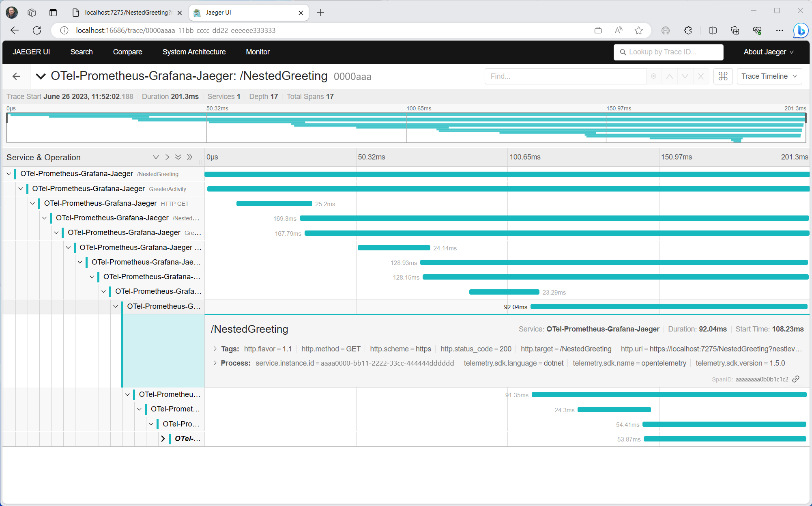Screen dimensions: 812x506
Task: Select the HTTP GET 25.2ms span bar
Action: [x=274, y=204]
